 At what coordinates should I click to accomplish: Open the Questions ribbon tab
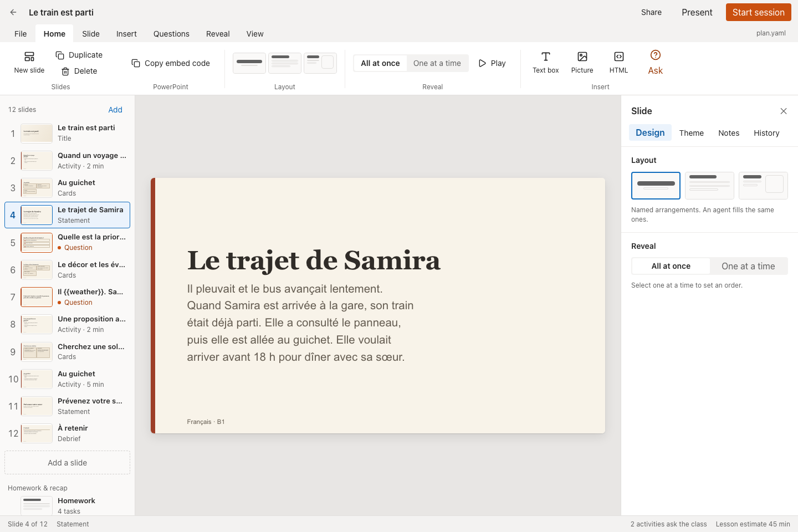tap(171, 34)
